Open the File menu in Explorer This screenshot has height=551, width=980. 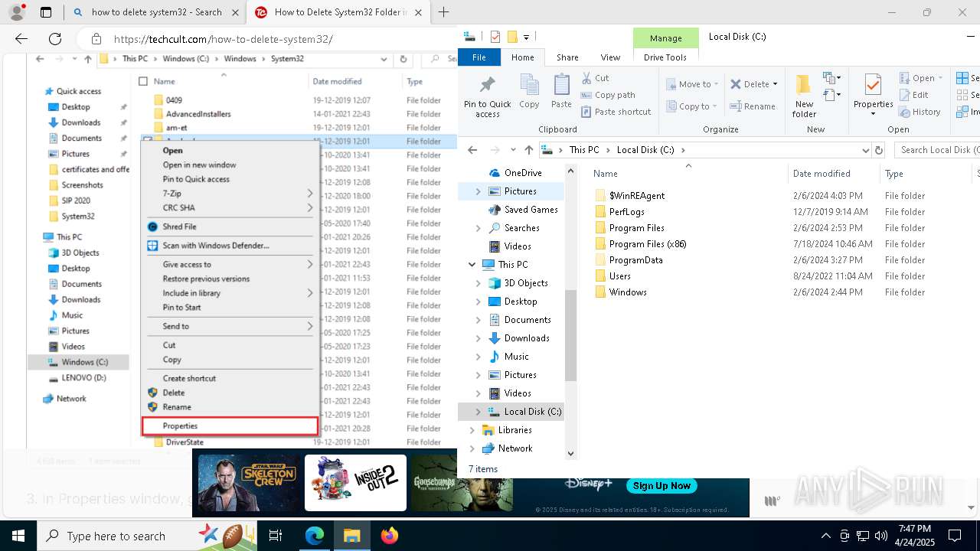(x=479, y=57)
